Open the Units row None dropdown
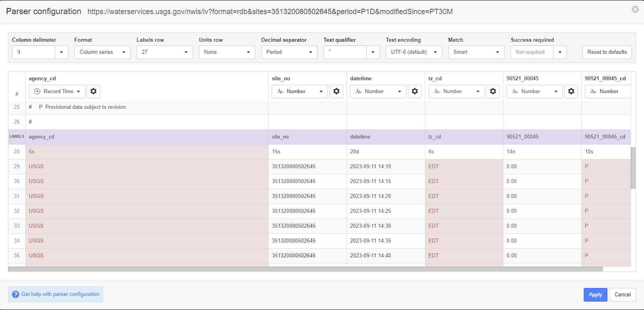Image resolution: width=644 pixels, height=310 pixels. 227,52
